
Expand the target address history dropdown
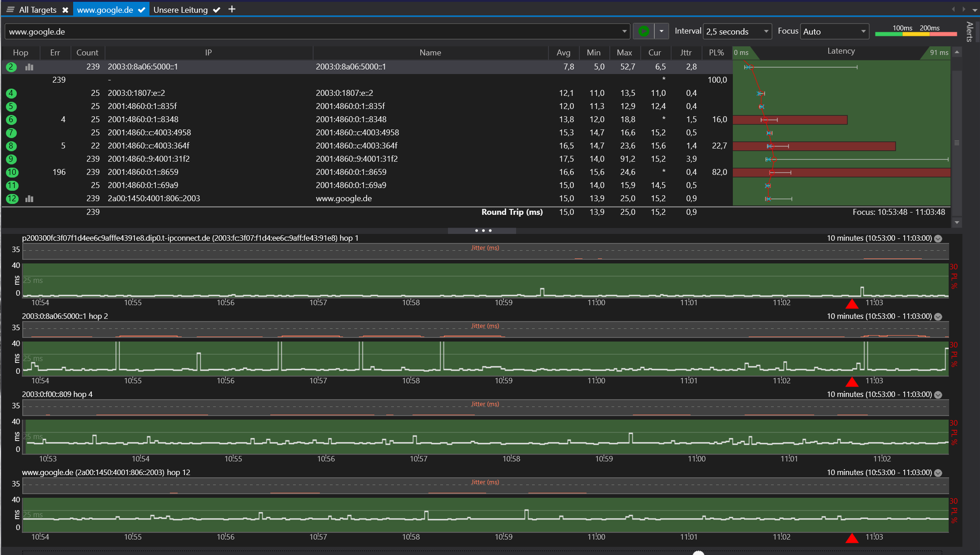pyautogui.click(x=624, y=31)
